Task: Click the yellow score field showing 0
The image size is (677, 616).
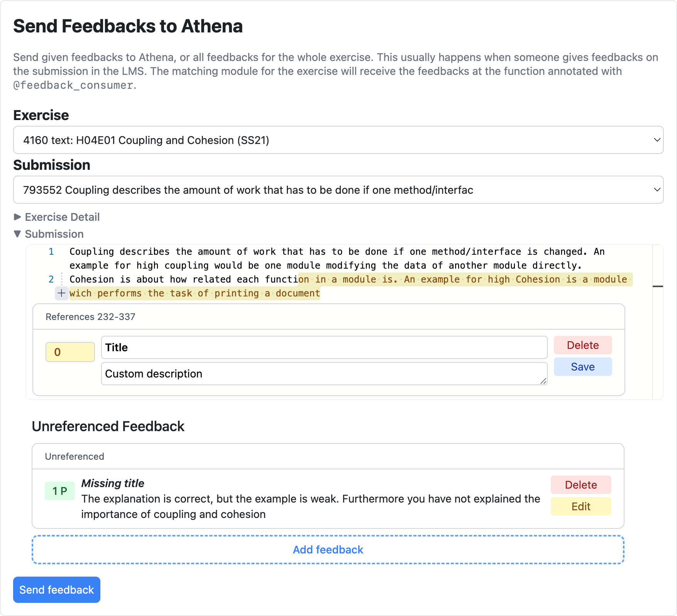Action: 70,352
